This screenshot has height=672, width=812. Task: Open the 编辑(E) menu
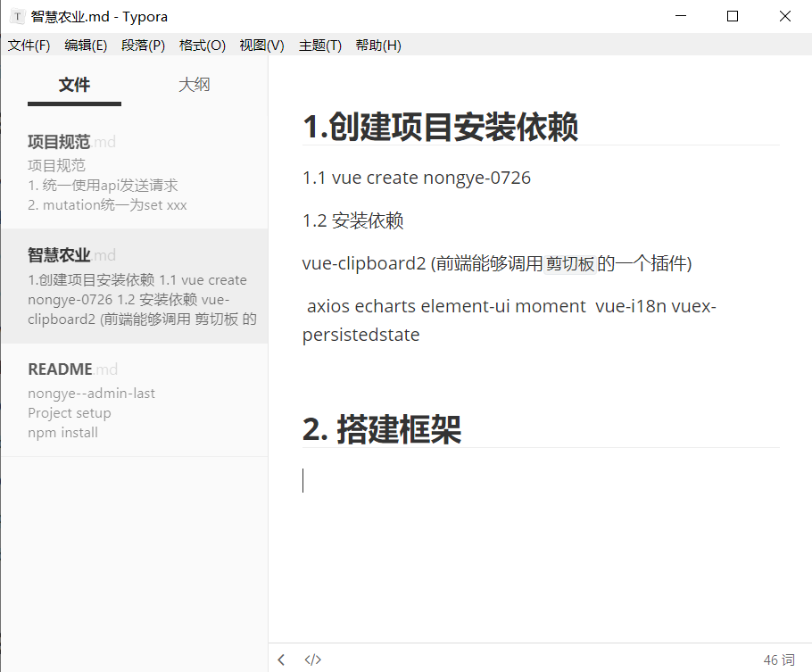[86, 46]
